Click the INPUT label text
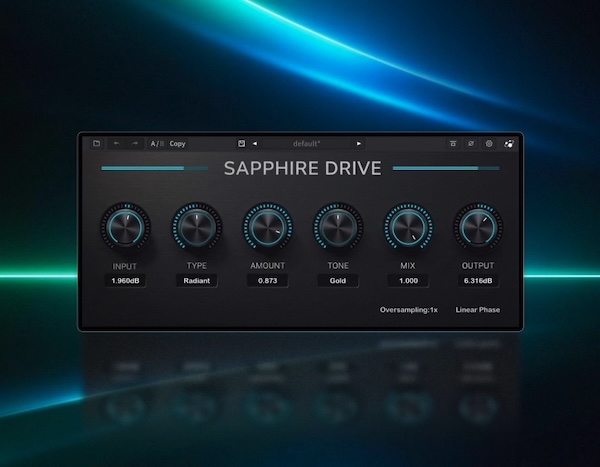 (124, 266)
